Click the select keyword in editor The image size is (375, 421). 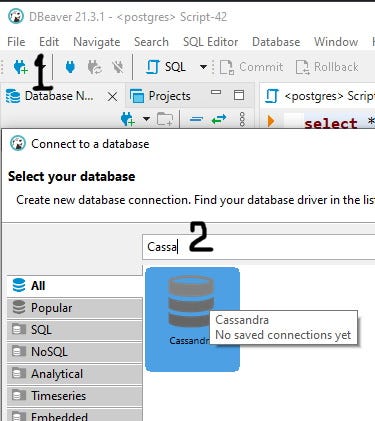[x=330, y=123]
